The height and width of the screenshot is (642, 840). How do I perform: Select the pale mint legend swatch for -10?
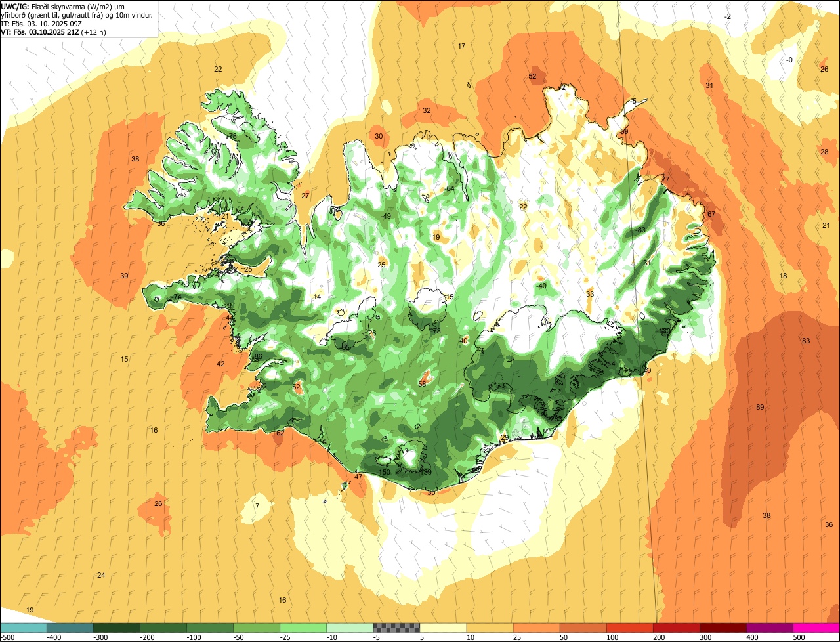point(350,628)
